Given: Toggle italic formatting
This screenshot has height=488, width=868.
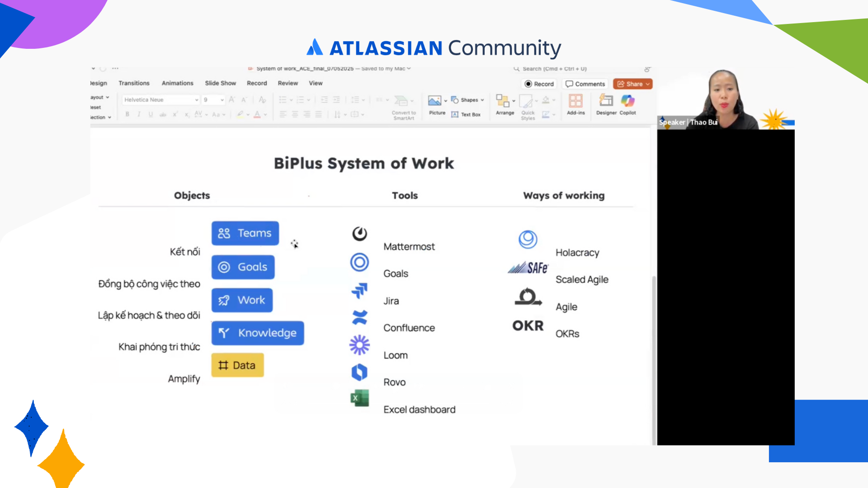Looking at the screenshot, I should click(139, 114).
